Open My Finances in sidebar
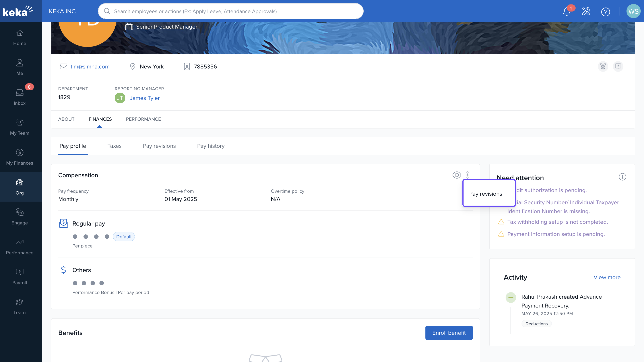This screenshot has height=362, width=644. [19, 157]
